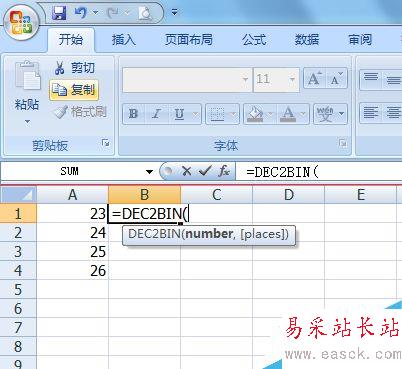Select column E header
Screen dimensions: 402x369
[x=361, y=195]
